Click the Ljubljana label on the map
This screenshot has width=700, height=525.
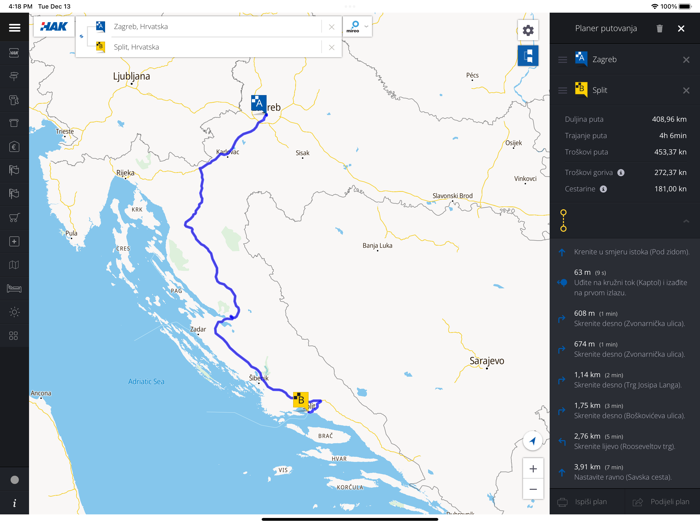[132, 76]
